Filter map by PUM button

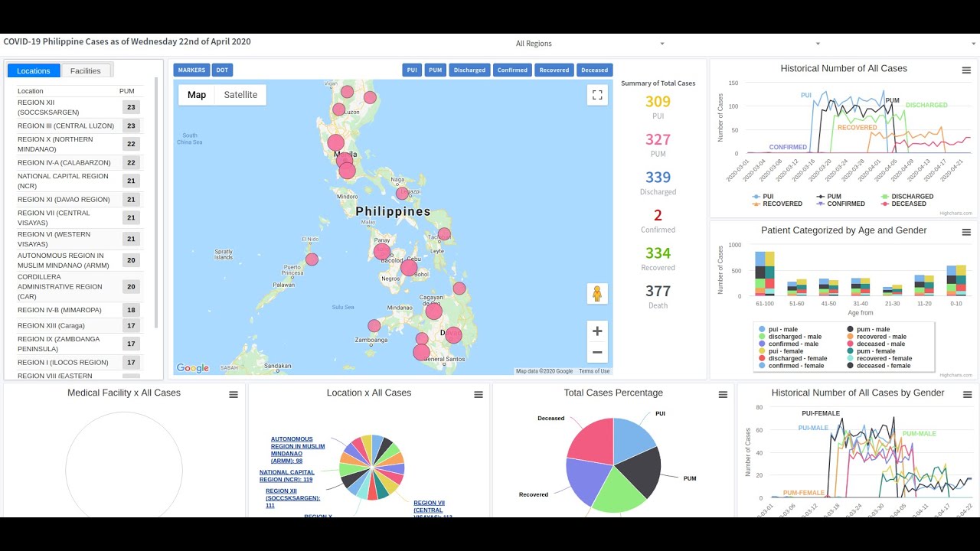[x=436, y=70]
